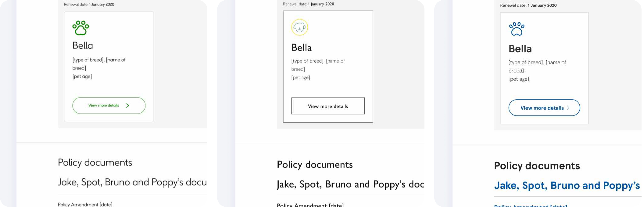Click the green paw print icon
Image resolution: width=644 pixels, height=207 pixels.
81,28
